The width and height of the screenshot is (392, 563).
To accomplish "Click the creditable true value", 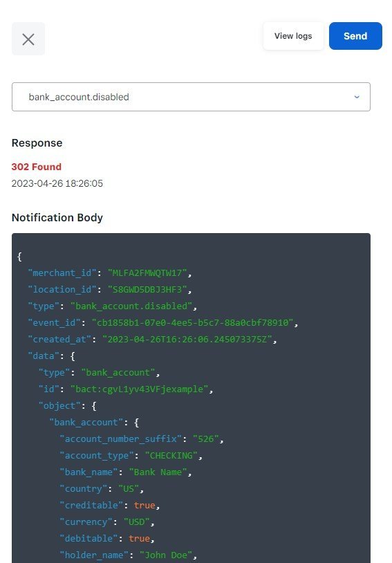I will (144, 505).
